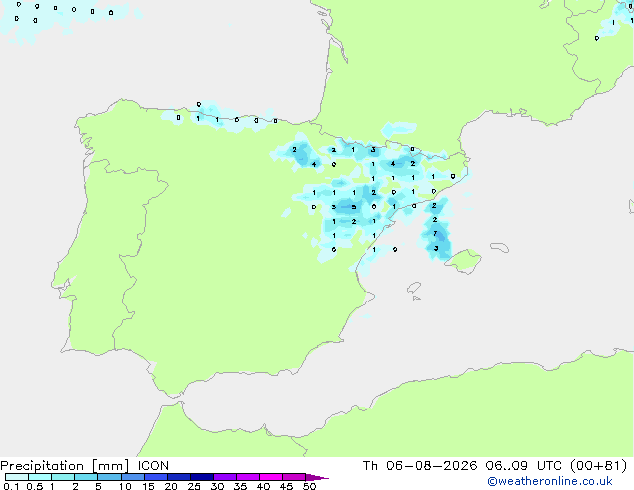Click the '10' legend scale label
634x490 pixels.
click(125, 486)
